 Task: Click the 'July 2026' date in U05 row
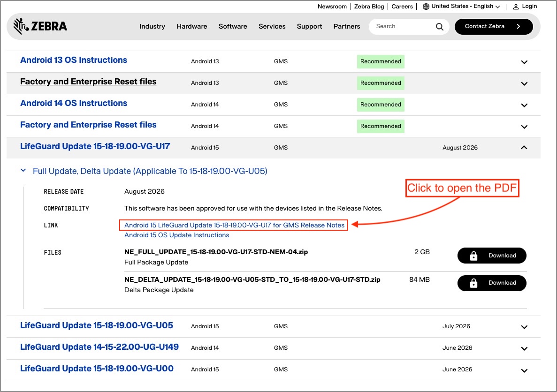(456, 326)
